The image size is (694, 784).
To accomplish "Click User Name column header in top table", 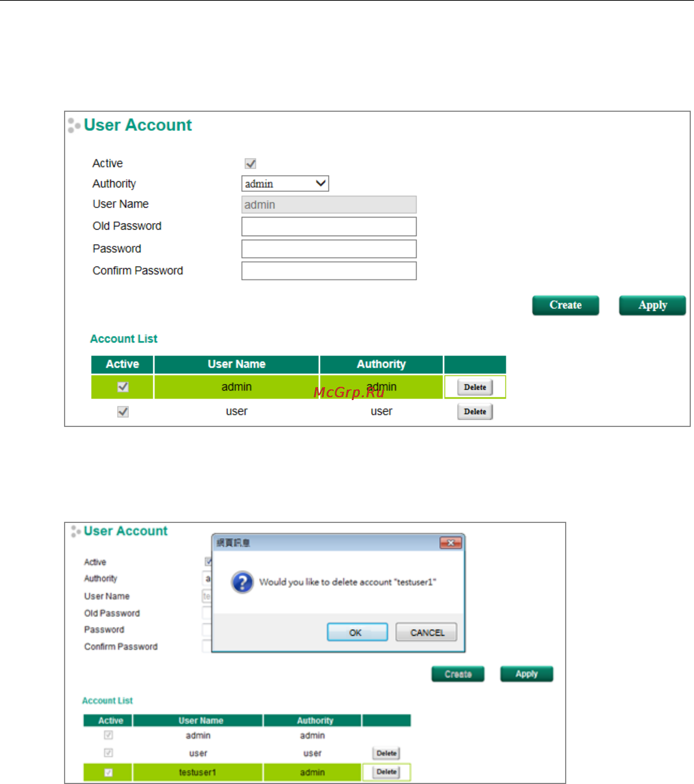I will [x=237, y=364].
